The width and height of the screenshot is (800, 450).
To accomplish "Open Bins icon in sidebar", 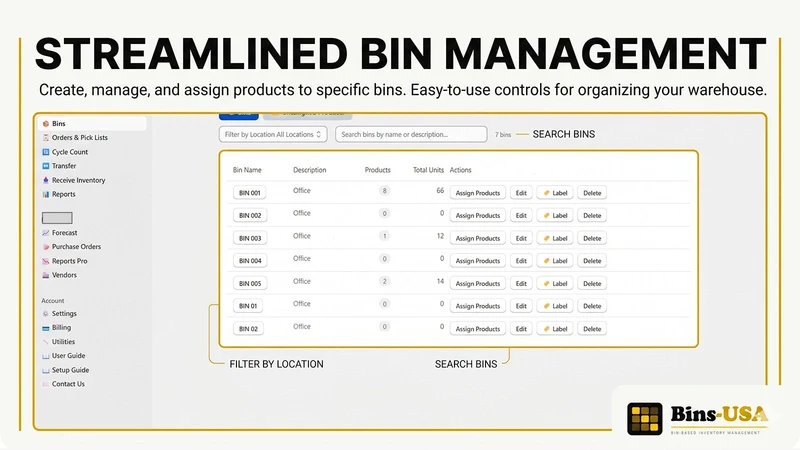I will coord(45,123).
